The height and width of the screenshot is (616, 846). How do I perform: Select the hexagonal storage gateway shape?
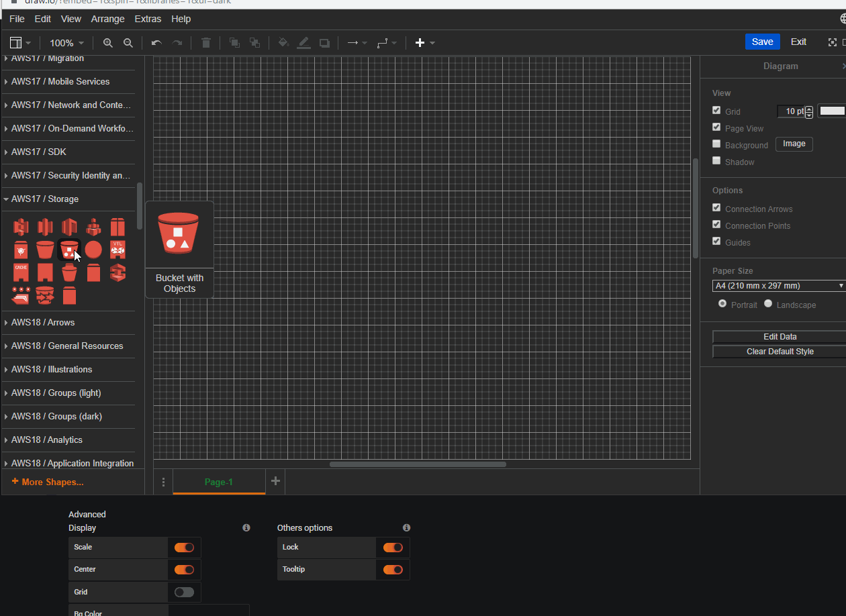pyautogui.click(x=117, y=272)
